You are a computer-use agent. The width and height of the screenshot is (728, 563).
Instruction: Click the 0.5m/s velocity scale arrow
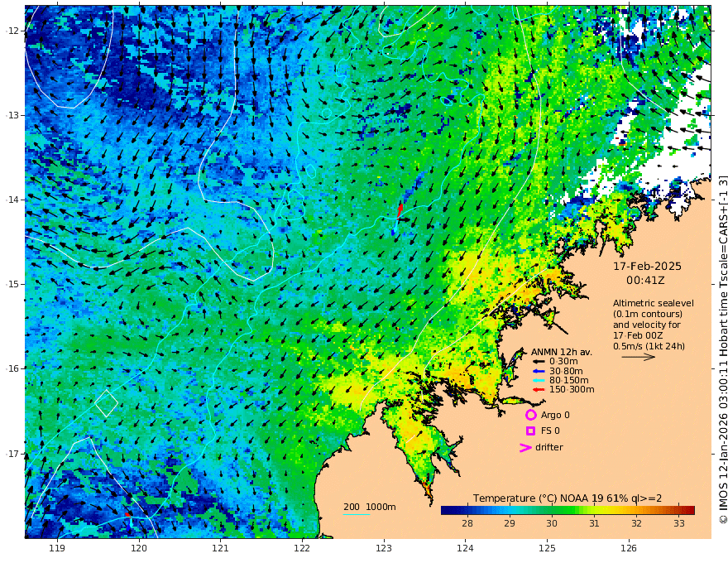tap(639, 357)
